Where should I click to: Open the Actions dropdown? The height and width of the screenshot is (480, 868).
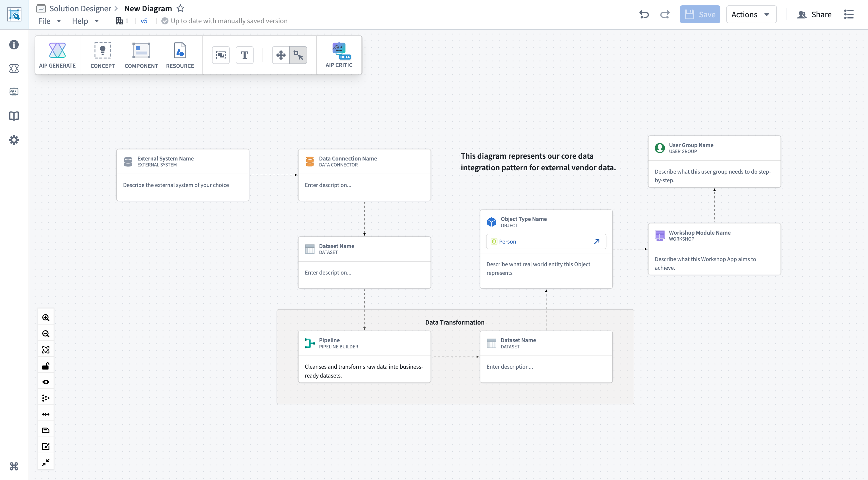pyautogui.click(x=751, y=14)
